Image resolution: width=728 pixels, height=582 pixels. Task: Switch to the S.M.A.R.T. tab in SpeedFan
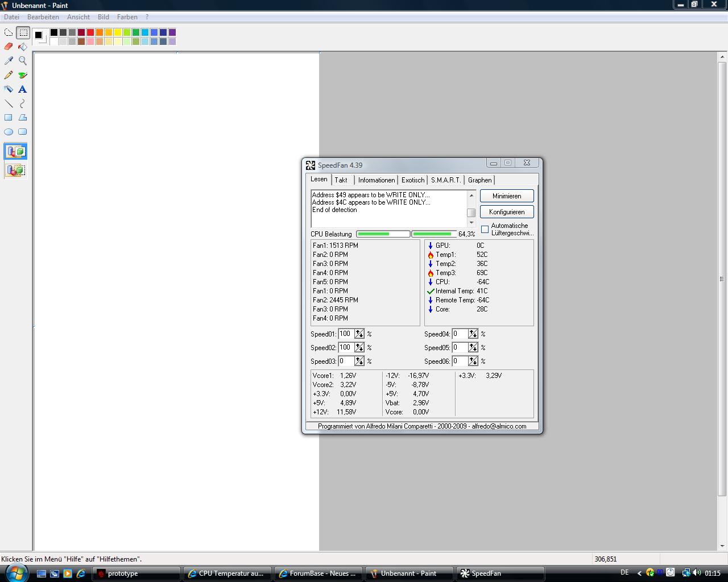click(446, 180)
